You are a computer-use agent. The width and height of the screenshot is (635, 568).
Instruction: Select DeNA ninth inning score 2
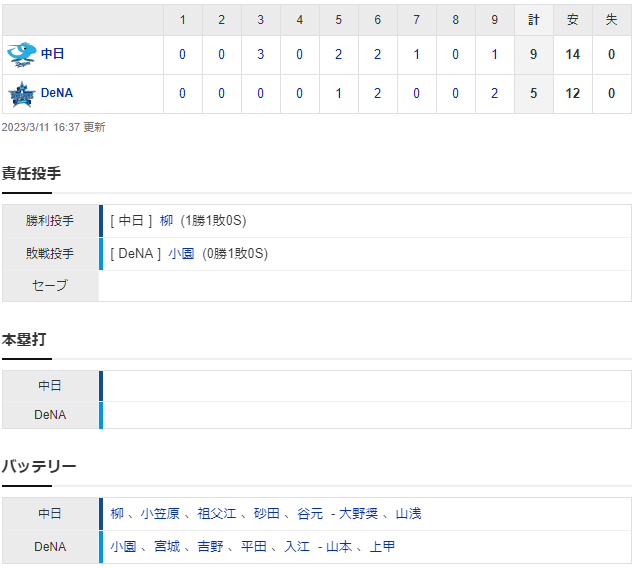click(x=494, y=94)
